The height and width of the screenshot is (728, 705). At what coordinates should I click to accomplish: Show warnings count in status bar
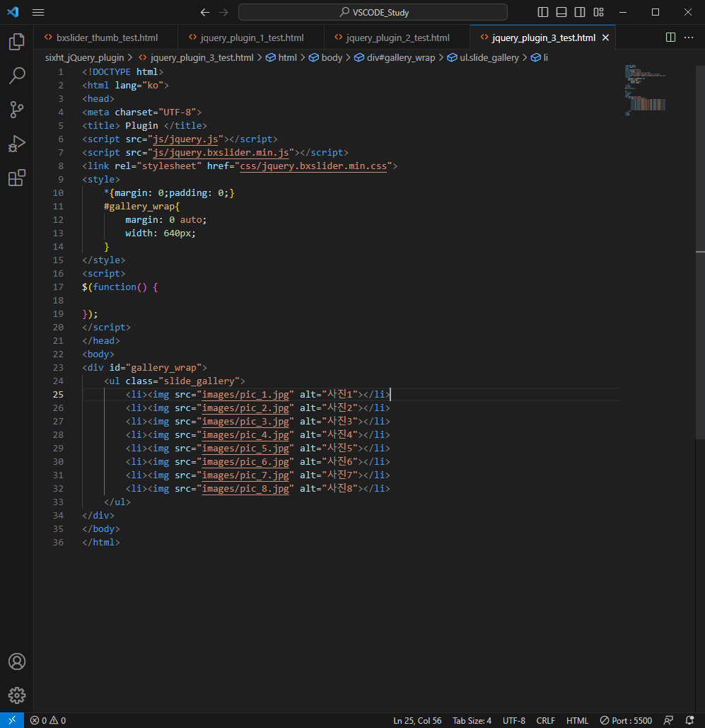click(x=57, y=720)
